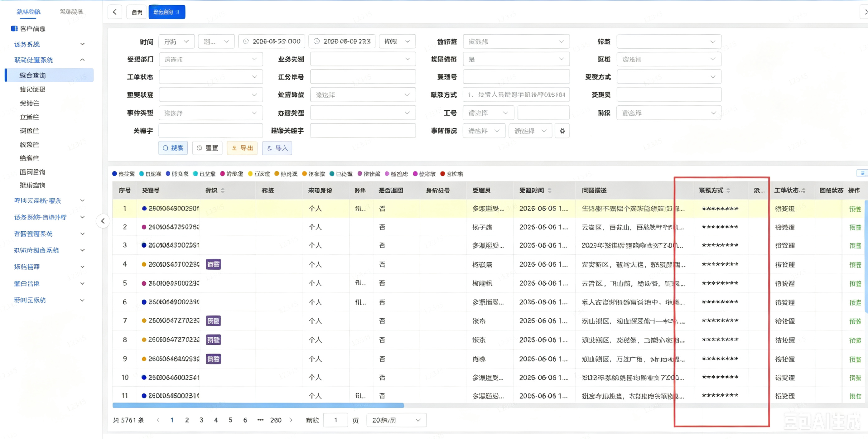868x439 pixels.
Task: Go to page 2
Action: 187,420
